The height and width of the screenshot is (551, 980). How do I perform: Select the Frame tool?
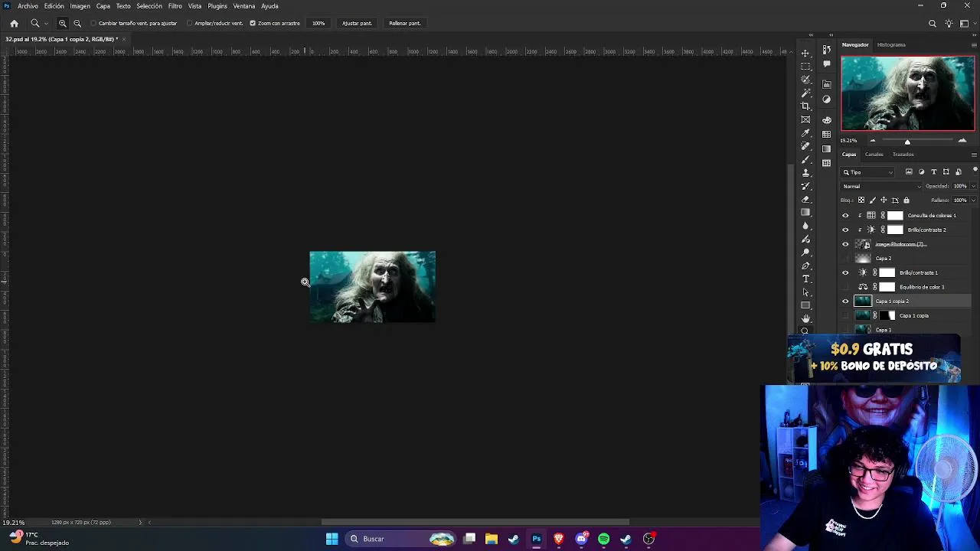(x=805, y=119)
